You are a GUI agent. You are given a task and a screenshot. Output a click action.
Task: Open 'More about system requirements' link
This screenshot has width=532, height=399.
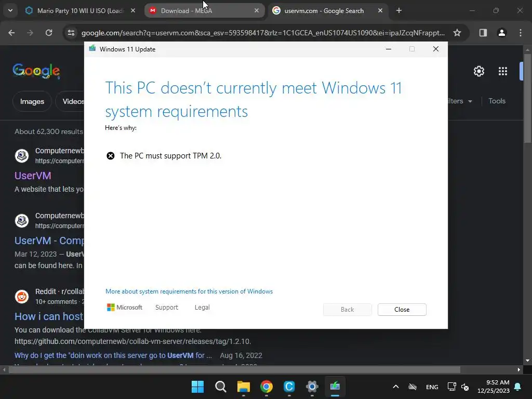click(x=189, y=291)
